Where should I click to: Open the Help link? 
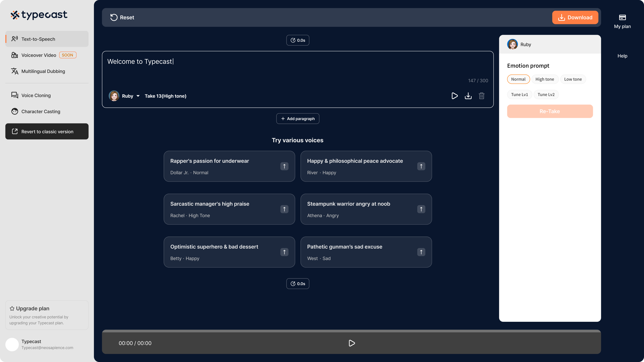[622, 56]
